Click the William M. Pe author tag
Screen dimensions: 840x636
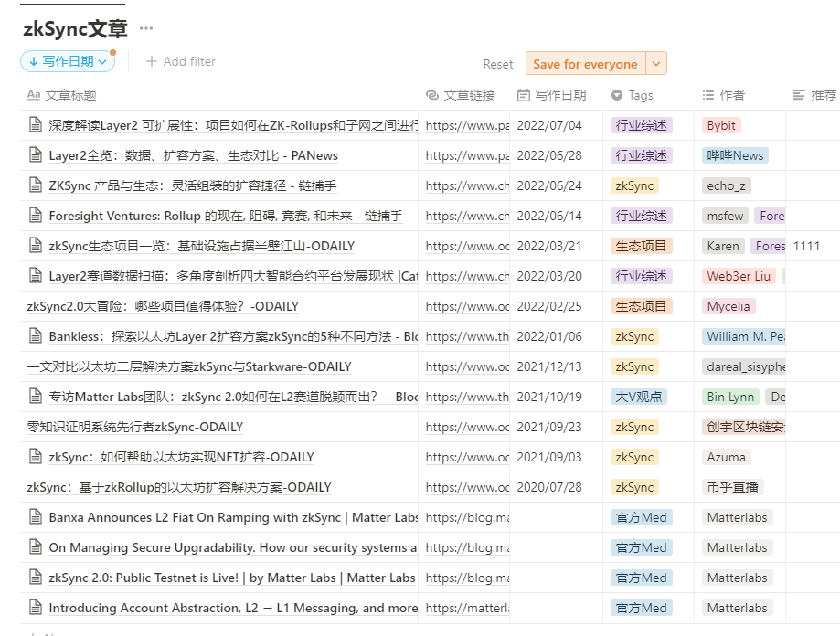pos(744,336)
